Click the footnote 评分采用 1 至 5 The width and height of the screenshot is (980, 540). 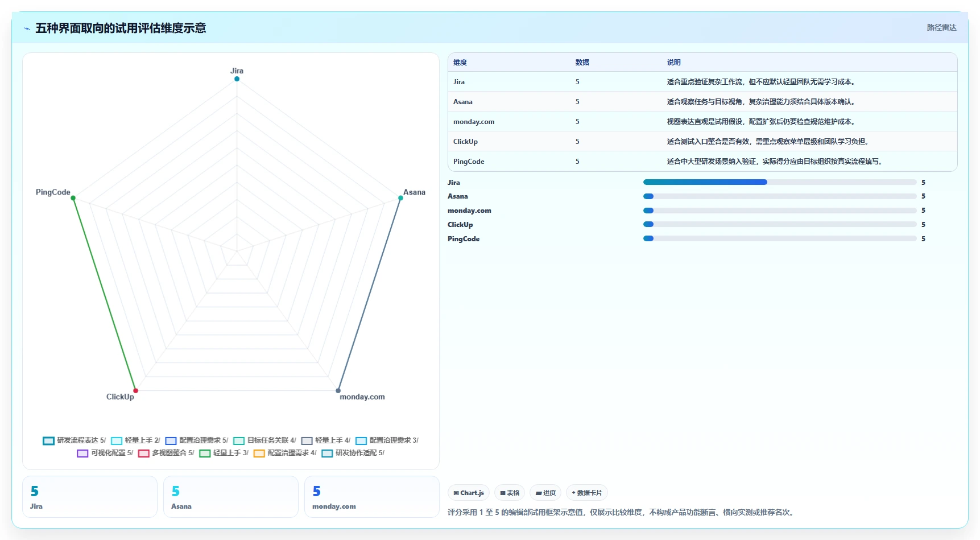[x=621, y=512]
